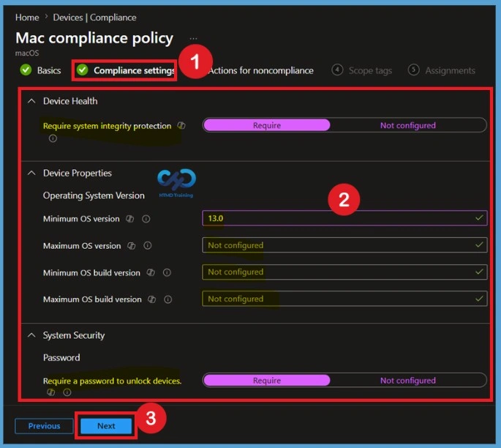This screenshot has width=501, height=448.
Task: Click the Next button
Action: point(106,426)
